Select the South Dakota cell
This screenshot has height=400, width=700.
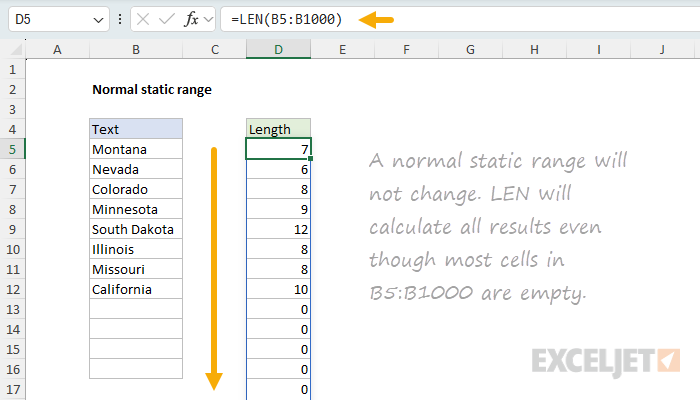point(135,229)
